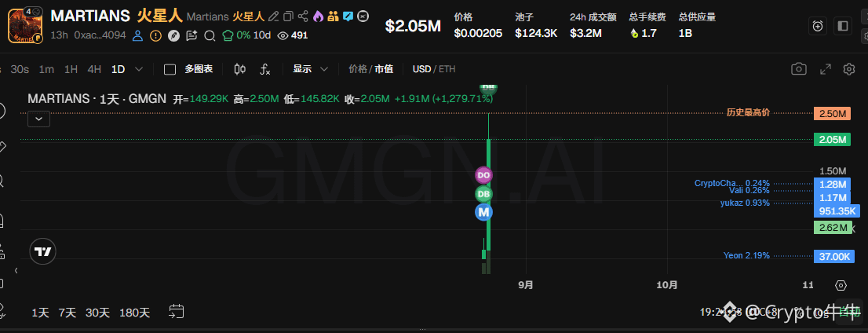Open the circular X social icon
868x333 pixels.
coord(363,16)
